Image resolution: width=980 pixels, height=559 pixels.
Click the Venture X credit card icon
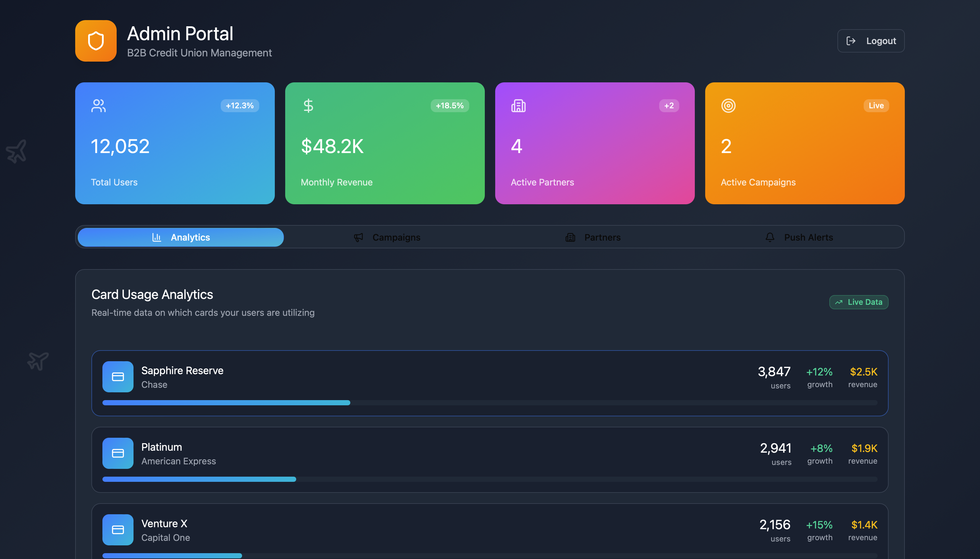coord(118,529)
